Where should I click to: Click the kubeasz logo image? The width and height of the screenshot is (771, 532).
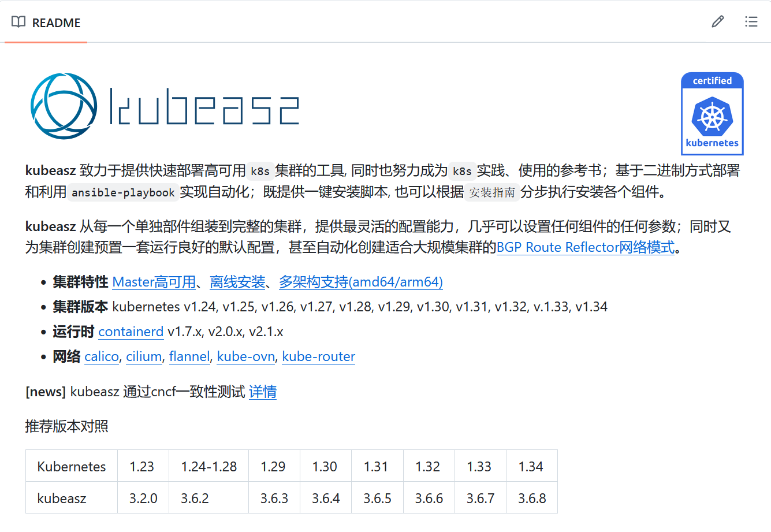(165, 106)
